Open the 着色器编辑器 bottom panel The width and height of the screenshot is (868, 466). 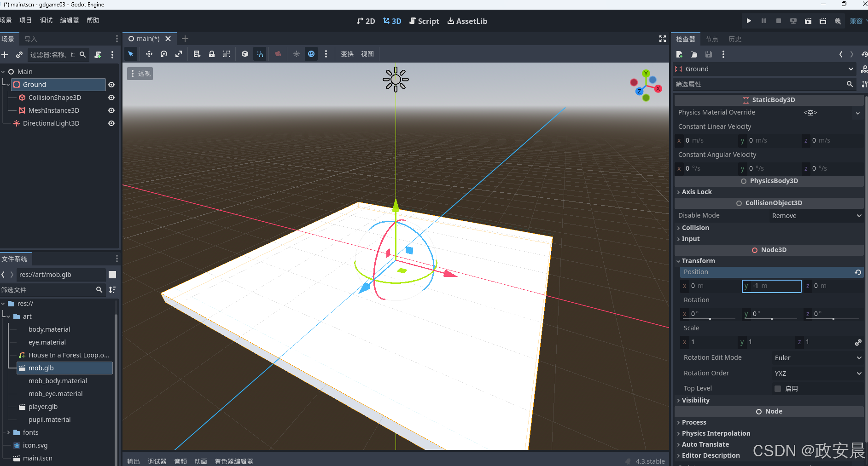[234, 461]
